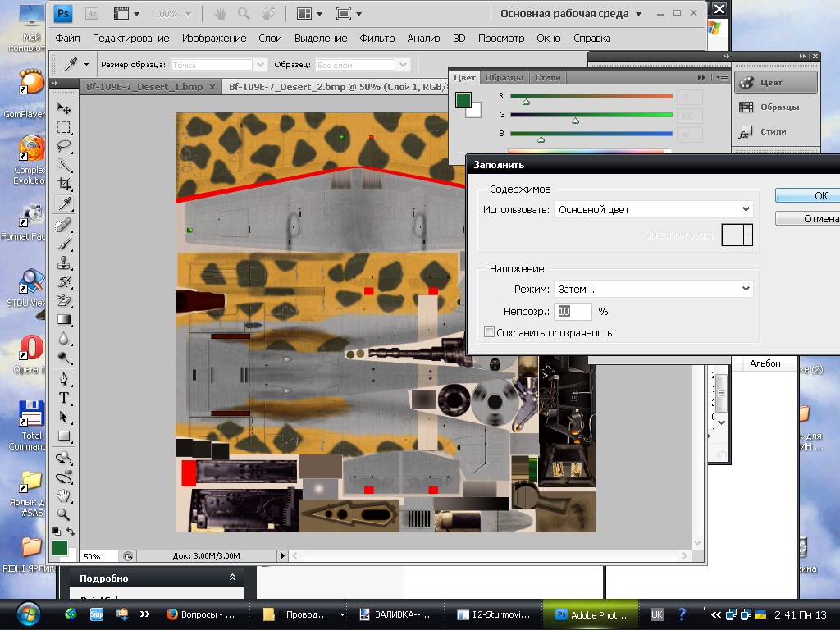Image resolution: width=840 pixels, height=630 pixels.
Task: Click the green slider handle for G
Action: (575, 121)
